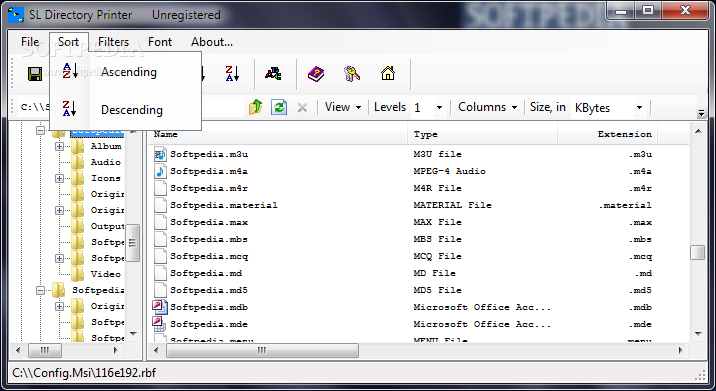Close the Sort menu via its title

(68, 42)
